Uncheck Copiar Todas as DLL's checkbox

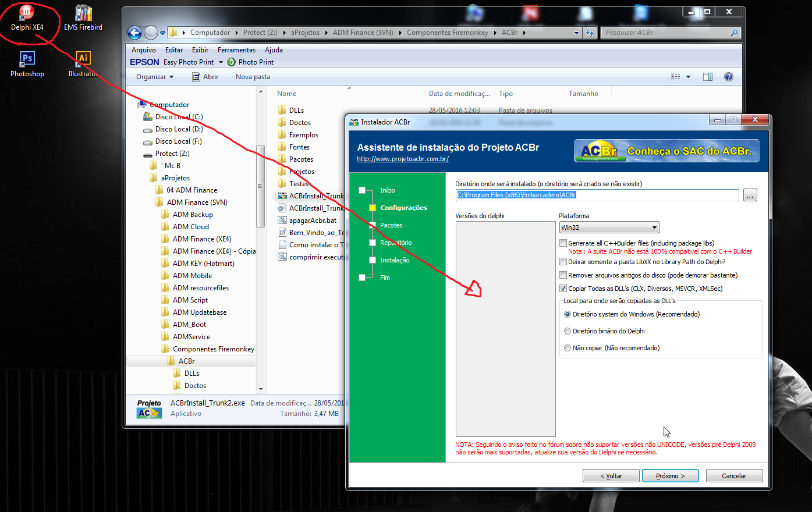pyautogui.click(x=563, y=289)
